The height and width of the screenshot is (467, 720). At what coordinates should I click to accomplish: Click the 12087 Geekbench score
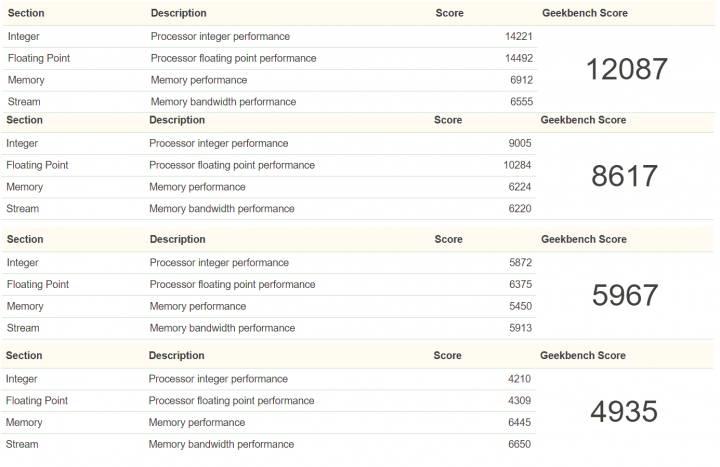(x=627, y=69)
